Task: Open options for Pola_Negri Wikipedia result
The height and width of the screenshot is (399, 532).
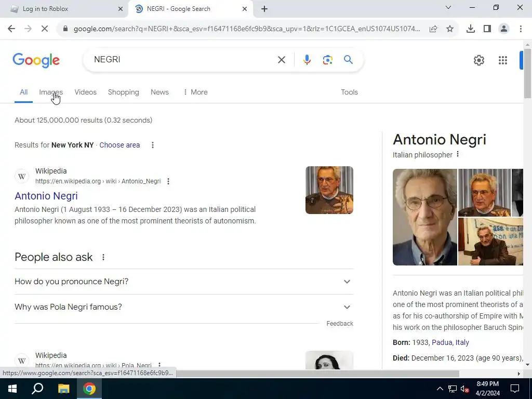Action: 159,365
